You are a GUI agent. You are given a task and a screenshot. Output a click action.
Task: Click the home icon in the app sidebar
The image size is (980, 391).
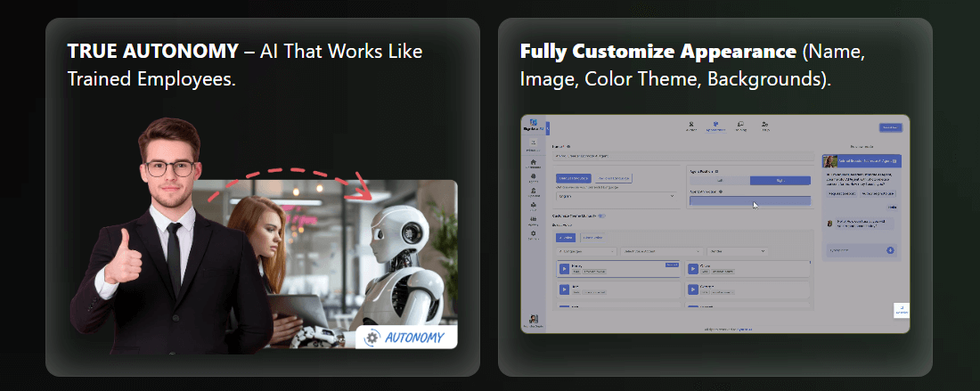[533, 160]
